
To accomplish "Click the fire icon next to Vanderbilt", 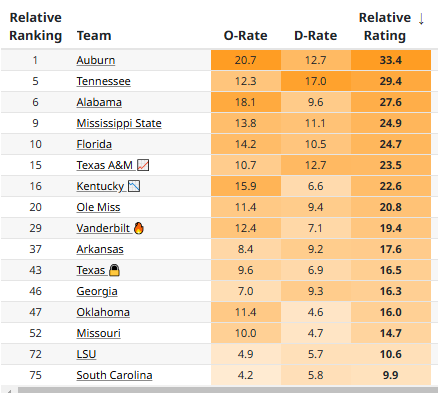I will (x=139, y=228).
